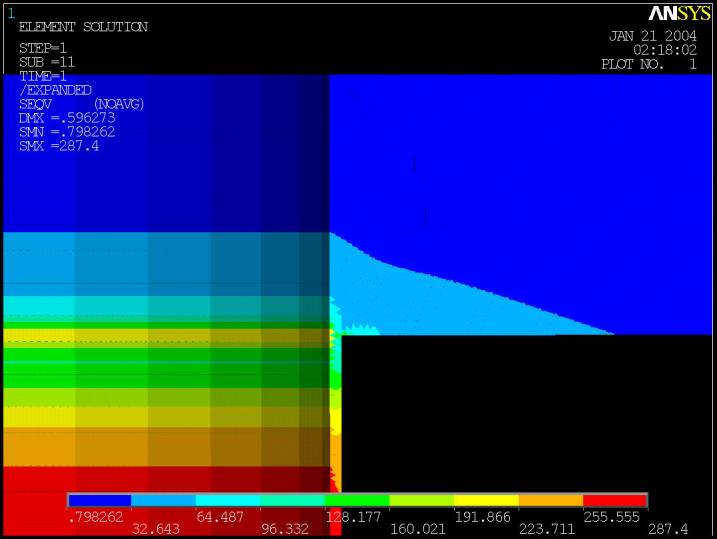Image resolution: width=717 pixels, height=539 pixels.
Task: Click the legend value .798262
Action: 96,517
